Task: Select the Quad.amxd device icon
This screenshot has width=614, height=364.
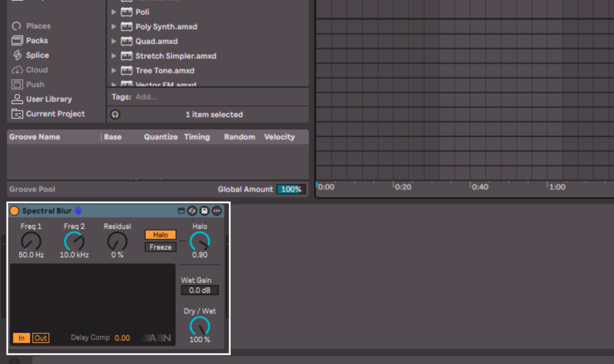Action: point(127,41)
